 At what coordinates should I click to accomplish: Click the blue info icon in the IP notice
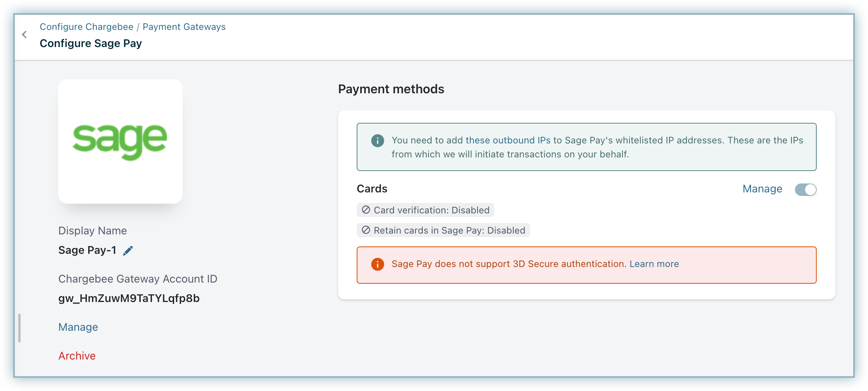coord(377,141)
